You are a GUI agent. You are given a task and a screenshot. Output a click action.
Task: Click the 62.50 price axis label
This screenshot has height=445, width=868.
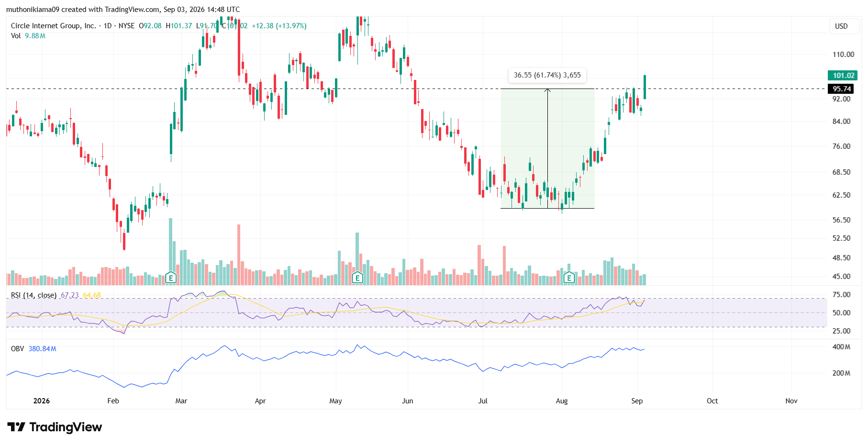click(x=841, y=195)
